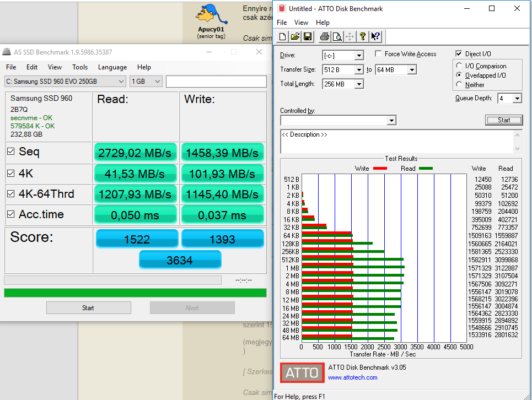Viewport: 532px width, 400px height.
Task: Open the Queue Depth dropdown
Action: pos(517,98)
